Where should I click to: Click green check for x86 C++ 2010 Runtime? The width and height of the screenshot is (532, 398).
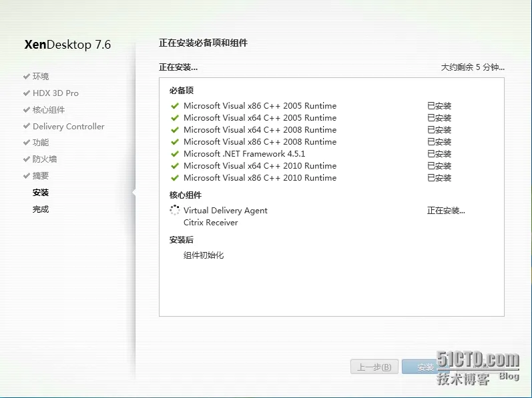point(175,178)
